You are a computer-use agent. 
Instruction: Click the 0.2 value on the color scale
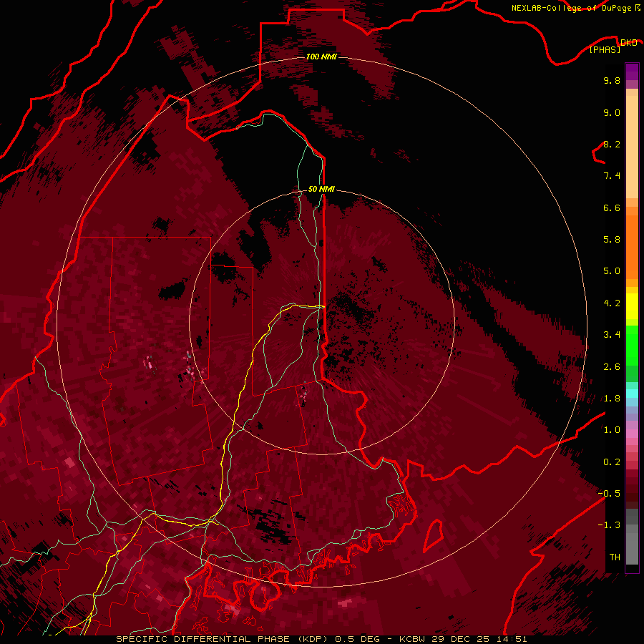[612, 462]
